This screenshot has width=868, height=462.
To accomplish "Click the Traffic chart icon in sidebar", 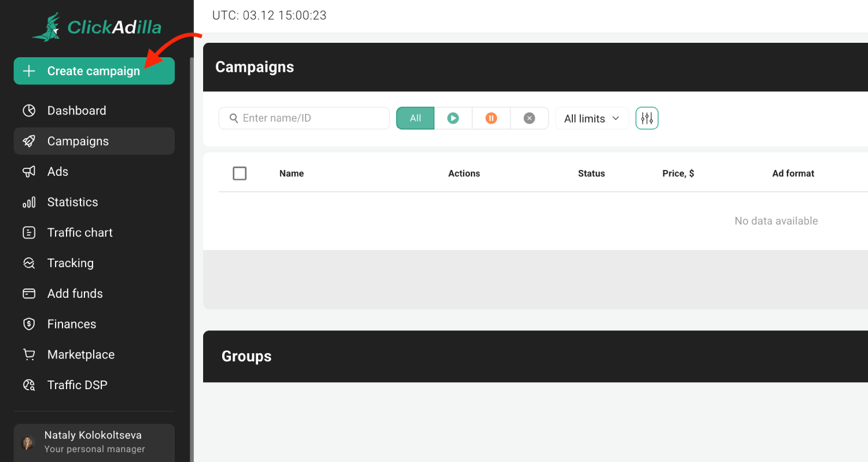I will pos(29,232).
